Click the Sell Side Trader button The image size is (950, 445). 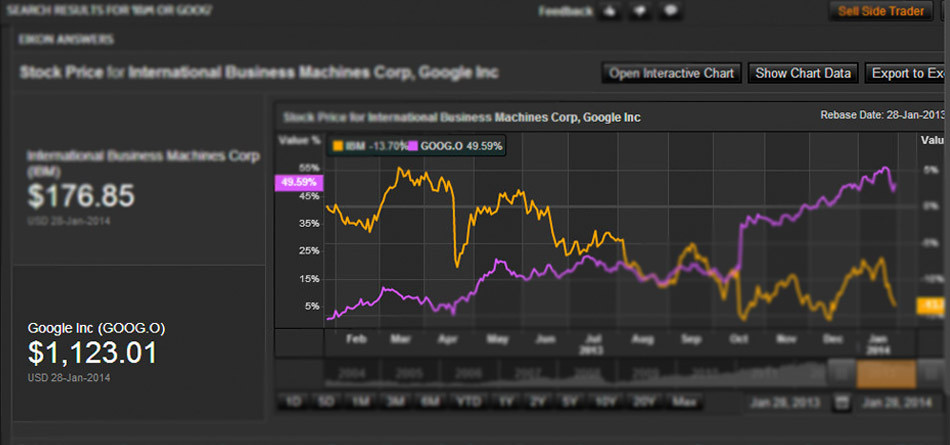pos(880,11)
